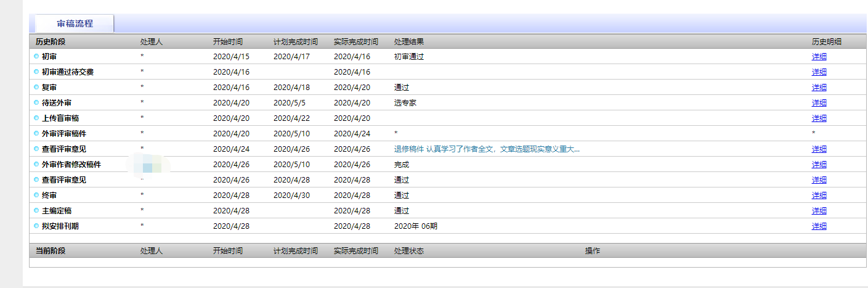Click the bullet icon next to 主编定稿
Screen dimensions: 868x288
[36, 211]
